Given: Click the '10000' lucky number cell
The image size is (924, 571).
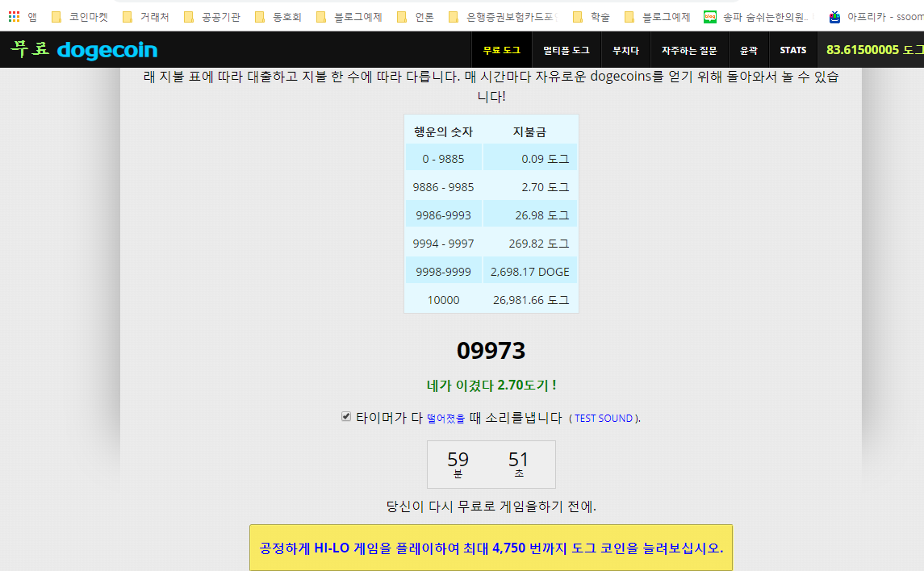Looking at the screenshot, I should [443, 300].
